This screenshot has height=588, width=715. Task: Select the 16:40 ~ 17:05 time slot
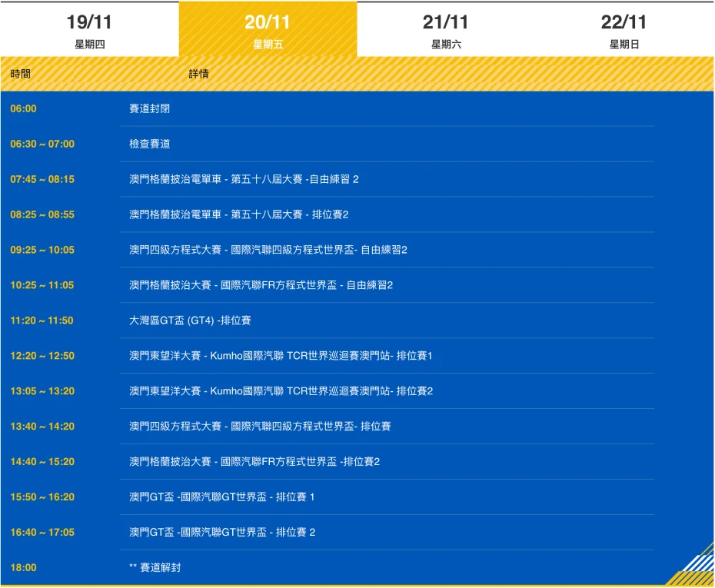click(42, 533)
